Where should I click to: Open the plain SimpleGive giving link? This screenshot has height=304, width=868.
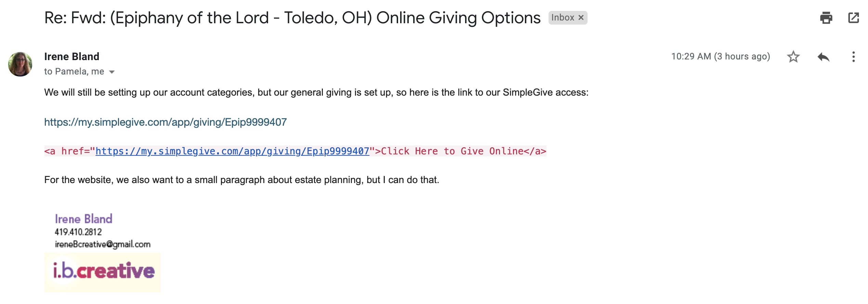coord(165,122)
